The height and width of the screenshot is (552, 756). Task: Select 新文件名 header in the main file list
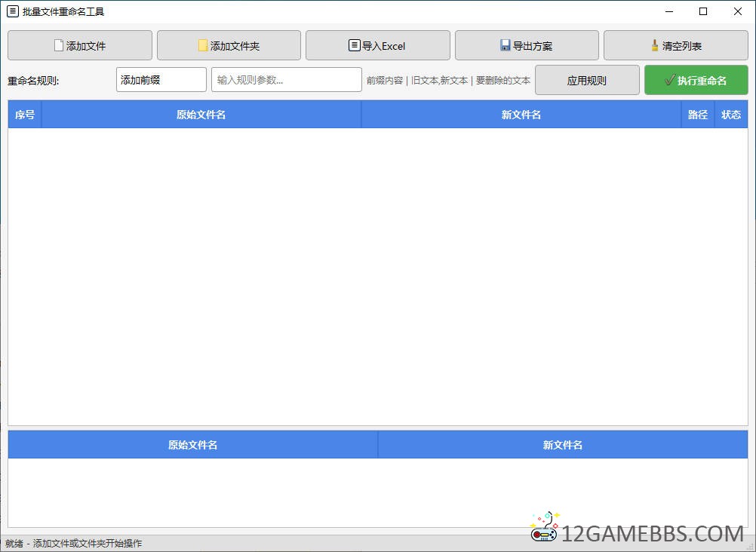(x=521, y=115)
